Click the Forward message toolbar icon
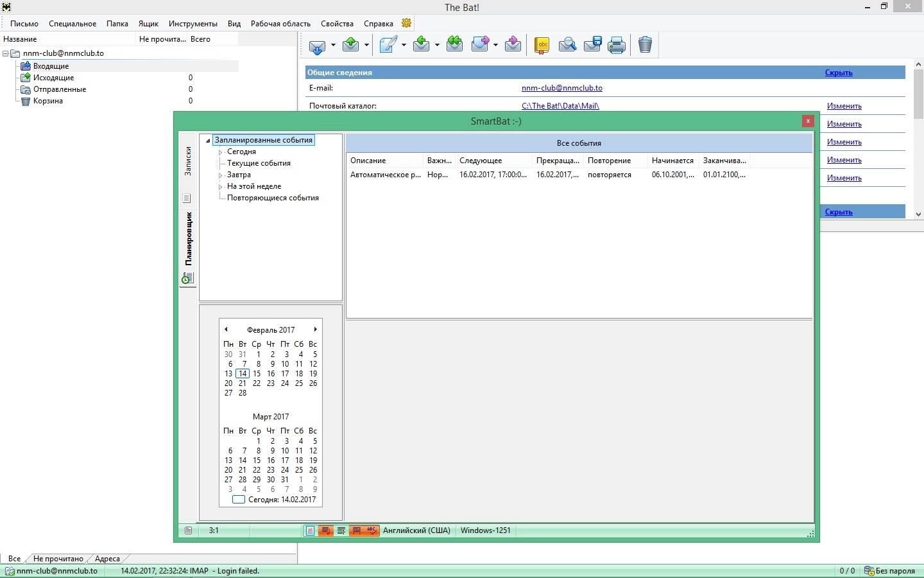Viewport: 924px width, 578px height. point(481,44)
